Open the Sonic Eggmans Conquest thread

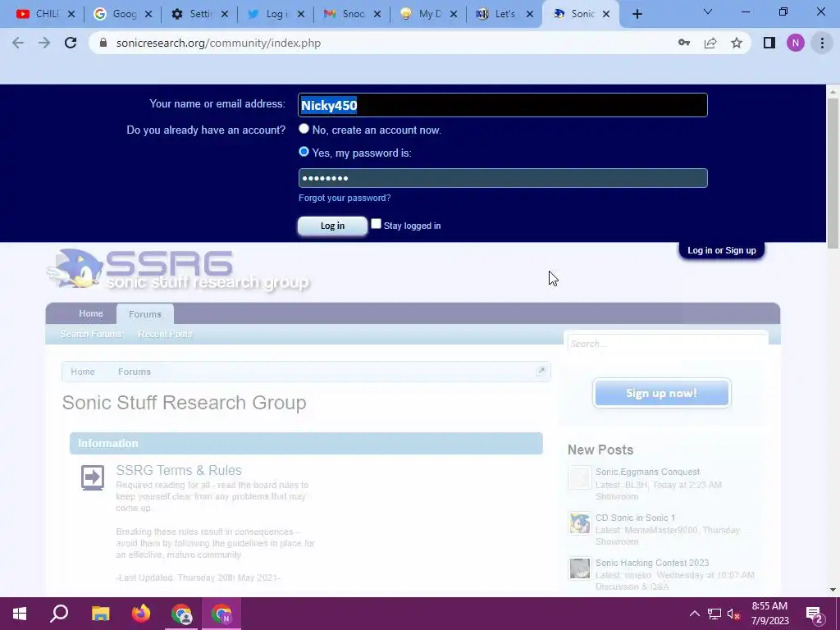[x=647, y=472]
